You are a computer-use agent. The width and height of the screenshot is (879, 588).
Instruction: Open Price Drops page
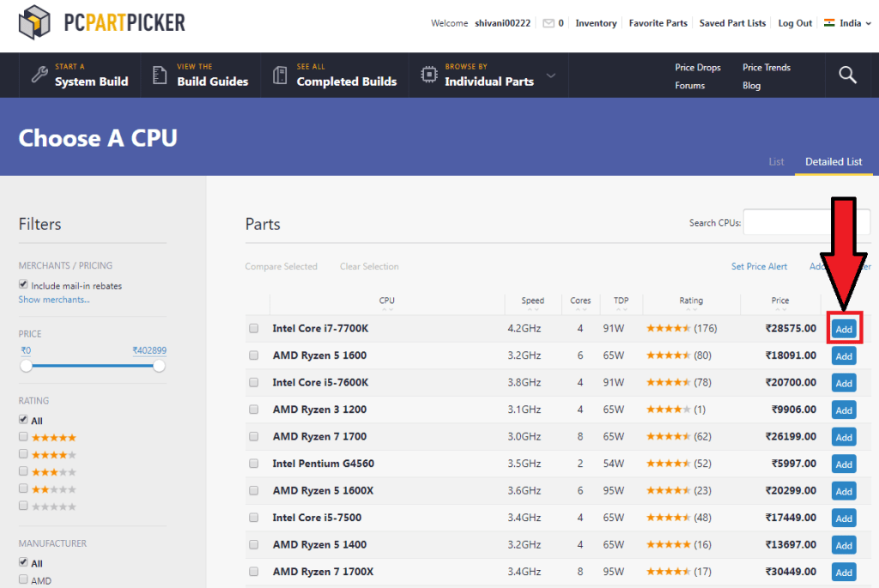(697, 67)
